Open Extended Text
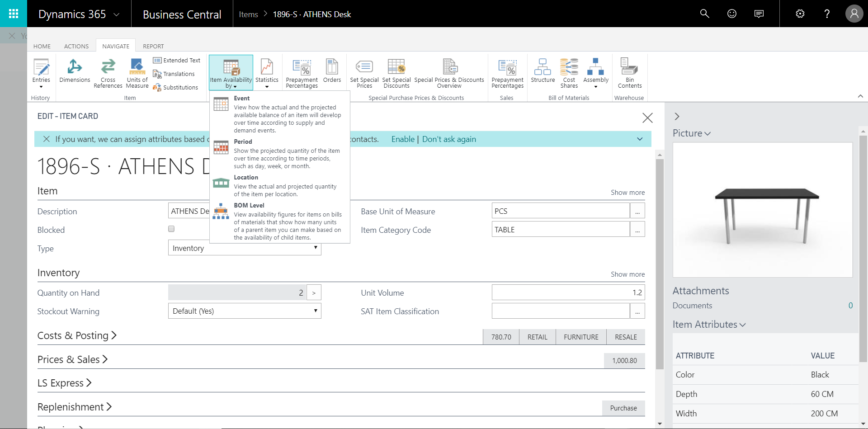The image size is (868, 429). click(x=176, y=60)
